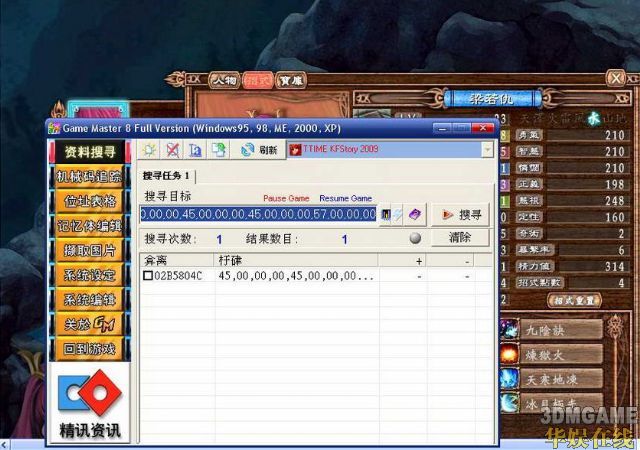
Task: Select the 煉獄火 skill entry
Action: coord(562,355)
